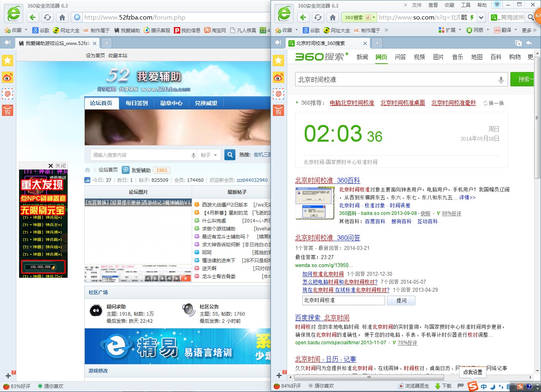
Task: Click the green lightning speed-mode icon in the address bar
Action: [472, 18]
